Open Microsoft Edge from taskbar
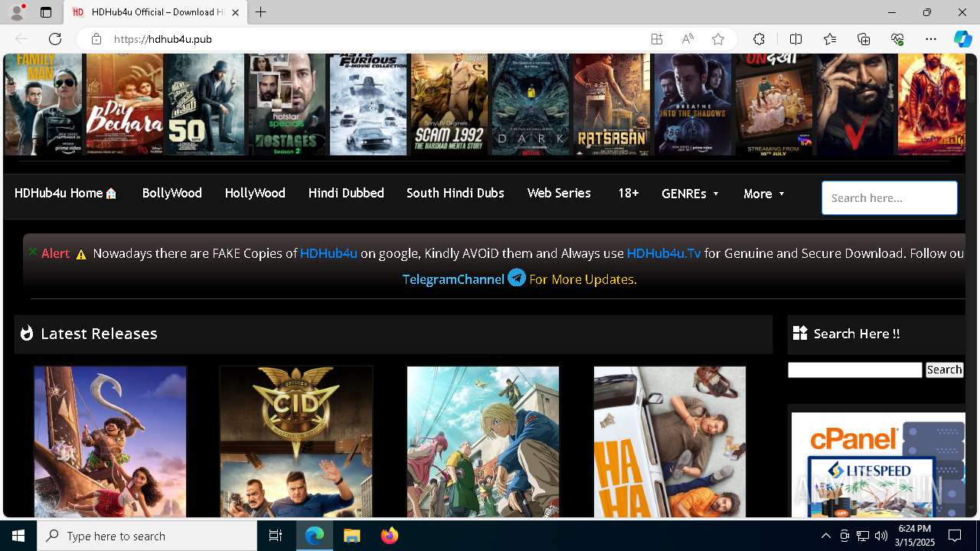Viewport: 980px width, 551px height. click(315, 536)
